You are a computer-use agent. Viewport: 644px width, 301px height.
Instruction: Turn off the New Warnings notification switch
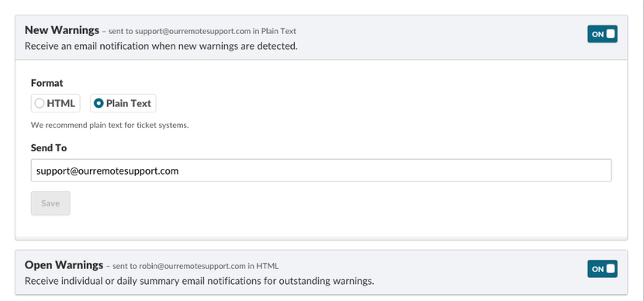[602, 34]
